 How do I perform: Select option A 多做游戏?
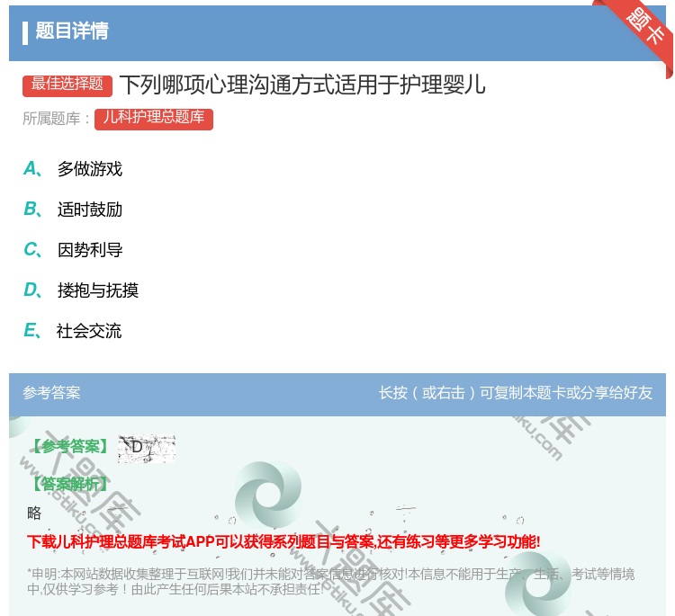point(89,169)
